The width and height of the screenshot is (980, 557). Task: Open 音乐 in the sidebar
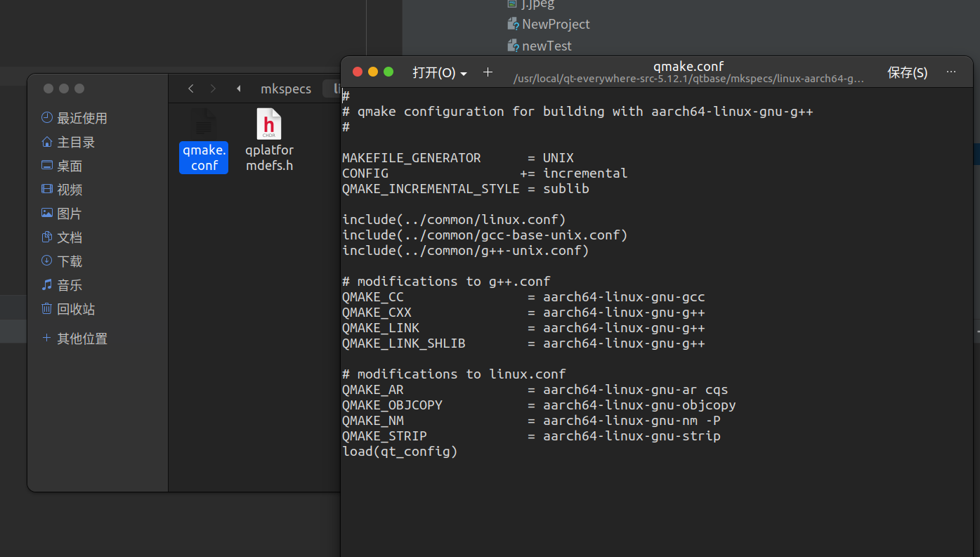coord(62,285)
